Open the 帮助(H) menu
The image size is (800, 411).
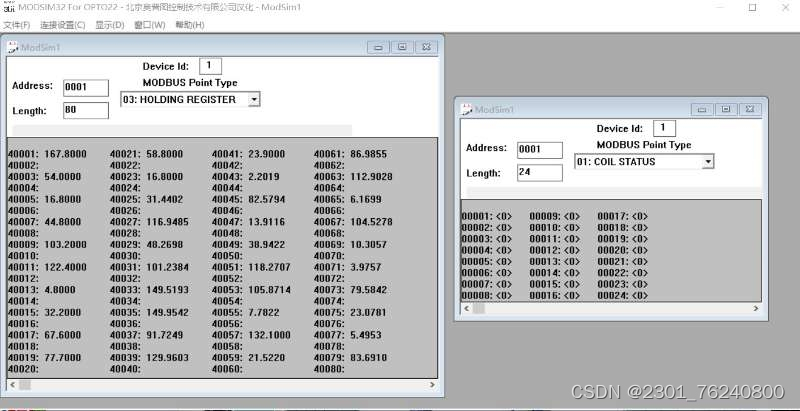[x=190, y=25]
